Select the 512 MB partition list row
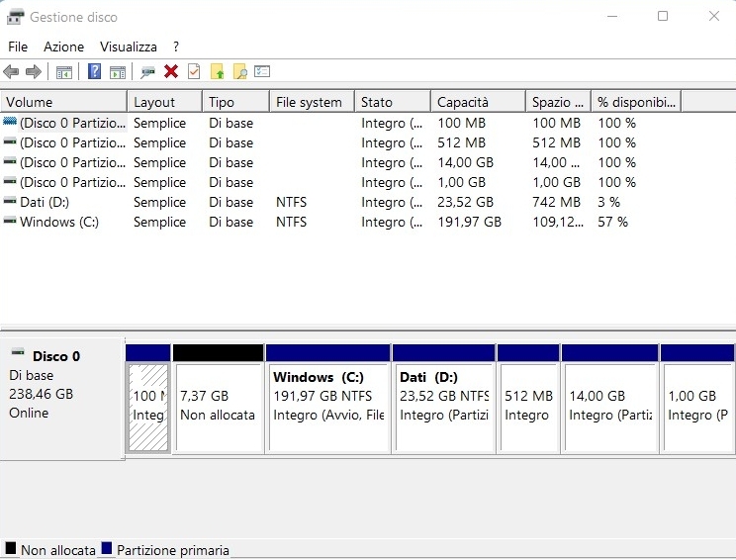736x560 pixels. point(340,142)
